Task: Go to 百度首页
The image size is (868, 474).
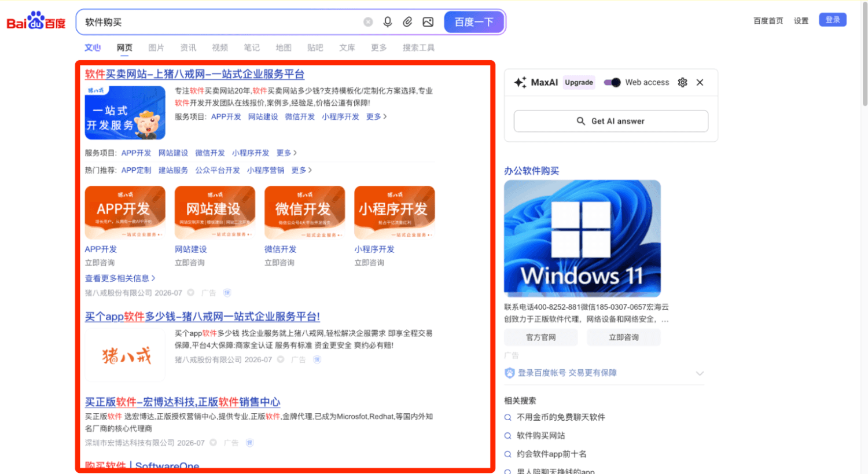Action: (x=768, y=21)
